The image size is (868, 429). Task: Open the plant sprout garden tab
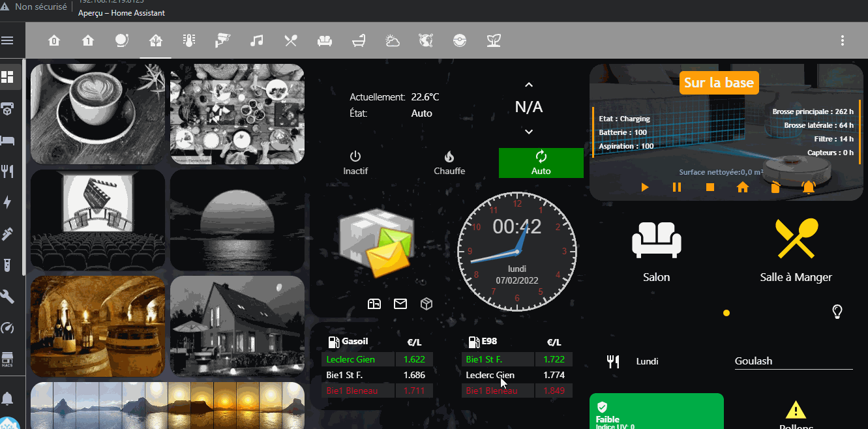[494, 41]
